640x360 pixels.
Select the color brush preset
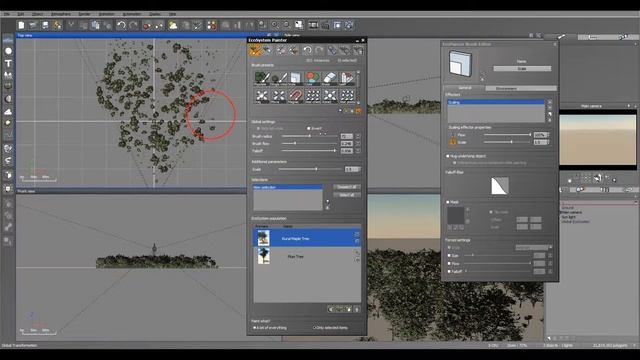point(313,78)
